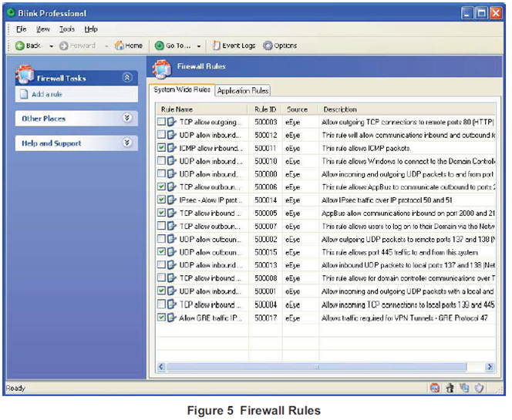Click the Home house icon
The width and height of the screenshot is (512, 420).
(120, 45)
